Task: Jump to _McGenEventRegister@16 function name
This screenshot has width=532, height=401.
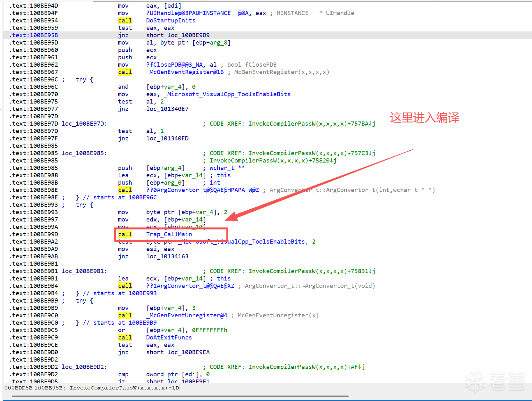Action: pos(185,72)
